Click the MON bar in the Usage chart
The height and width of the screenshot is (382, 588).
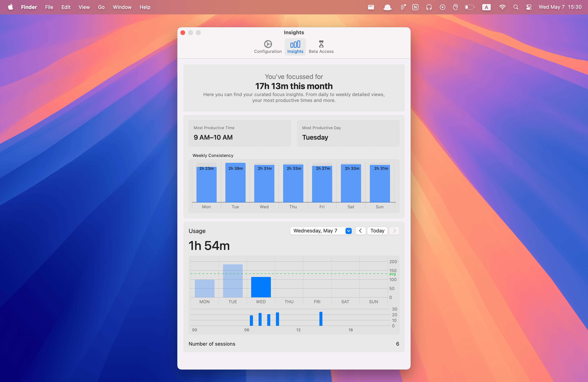205,288
